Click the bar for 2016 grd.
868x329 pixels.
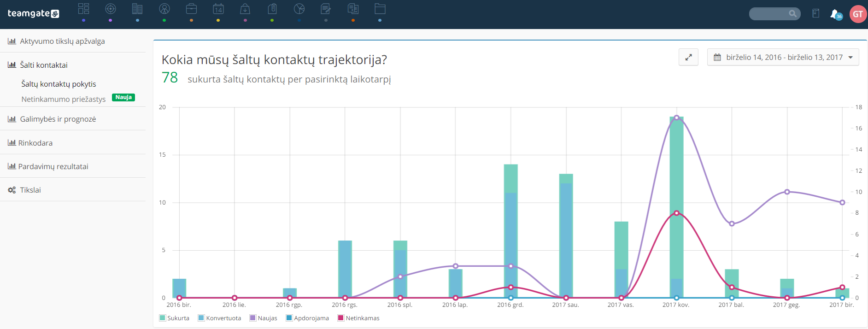[x=510, y=231]
